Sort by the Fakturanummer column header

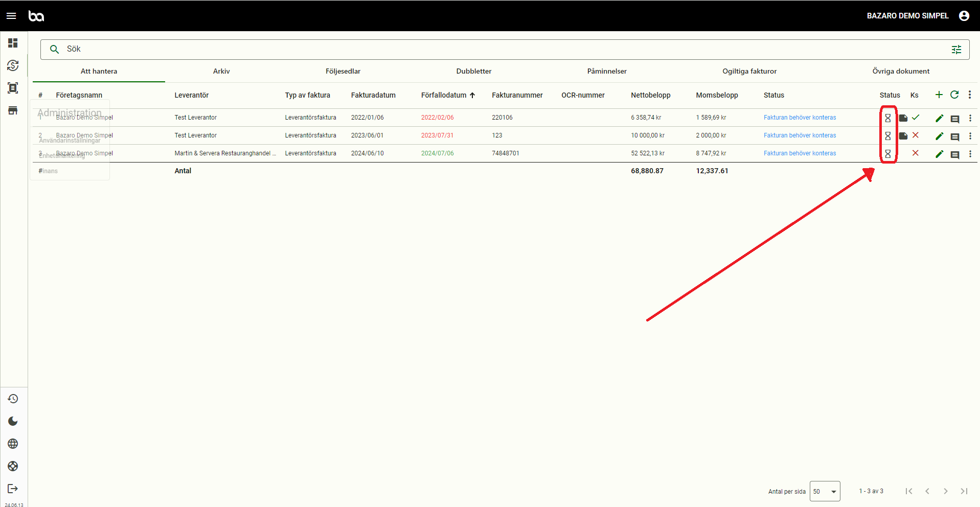point(517,95)
